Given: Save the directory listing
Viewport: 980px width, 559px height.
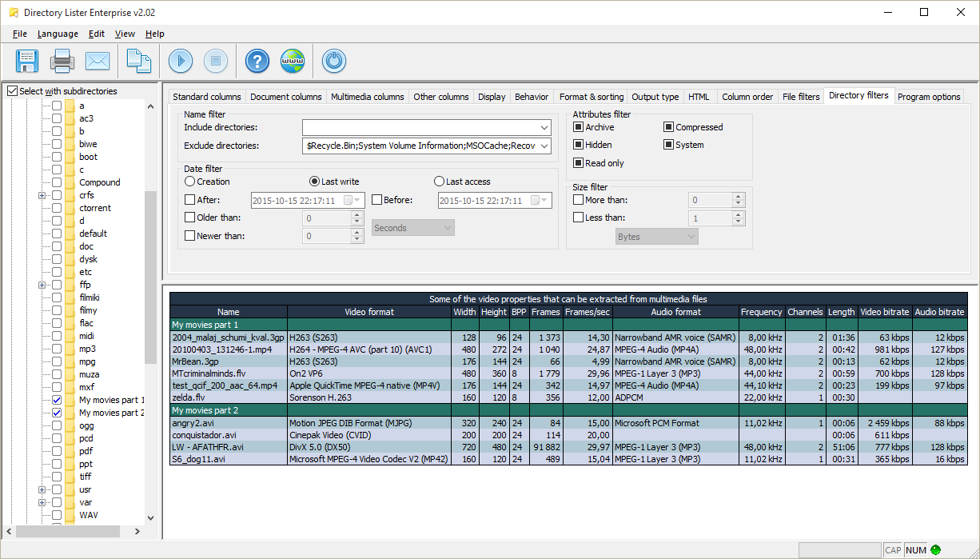Looking at the screenshot, I should 26,61.
